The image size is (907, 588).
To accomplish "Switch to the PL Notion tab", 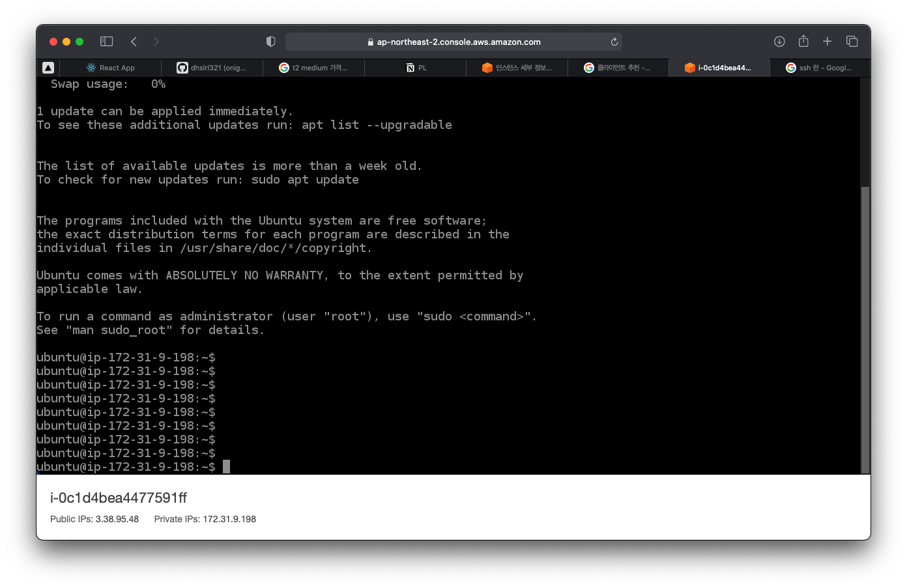I will coord(416,68).
